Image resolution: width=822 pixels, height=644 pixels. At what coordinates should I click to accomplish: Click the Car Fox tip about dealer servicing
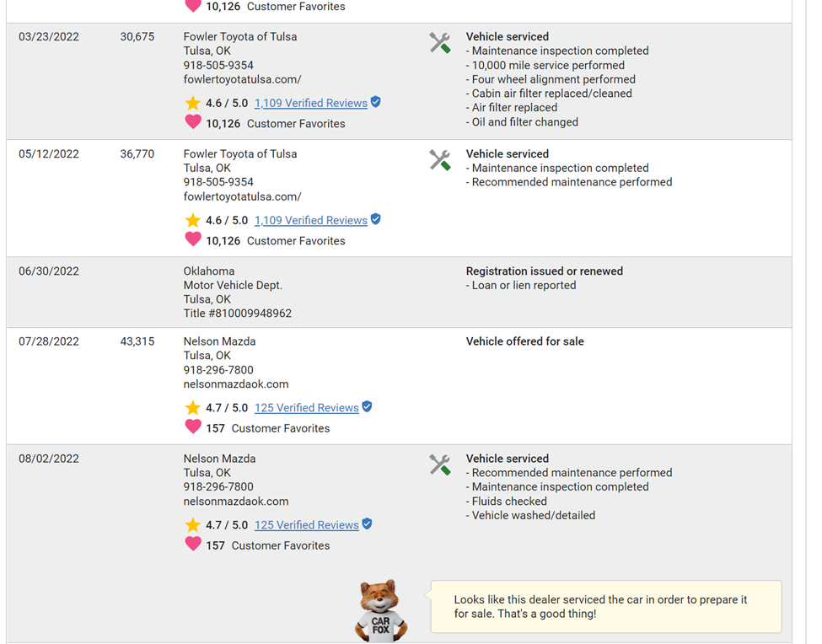coord(606,607)
